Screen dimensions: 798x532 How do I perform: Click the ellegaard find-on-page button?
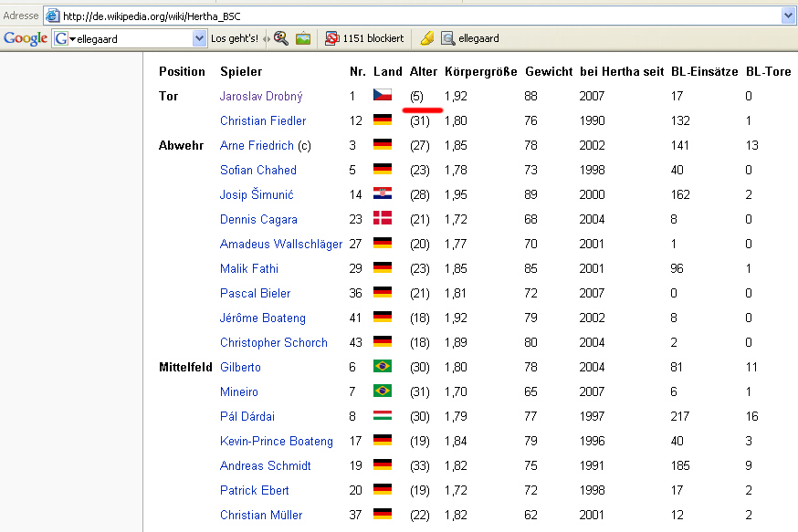click(x=469, y=38)
